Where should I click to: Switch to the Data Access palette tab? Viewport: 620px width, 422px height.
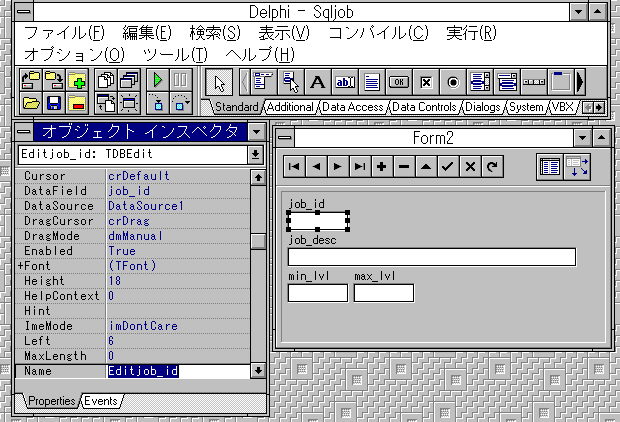point(353,107)
